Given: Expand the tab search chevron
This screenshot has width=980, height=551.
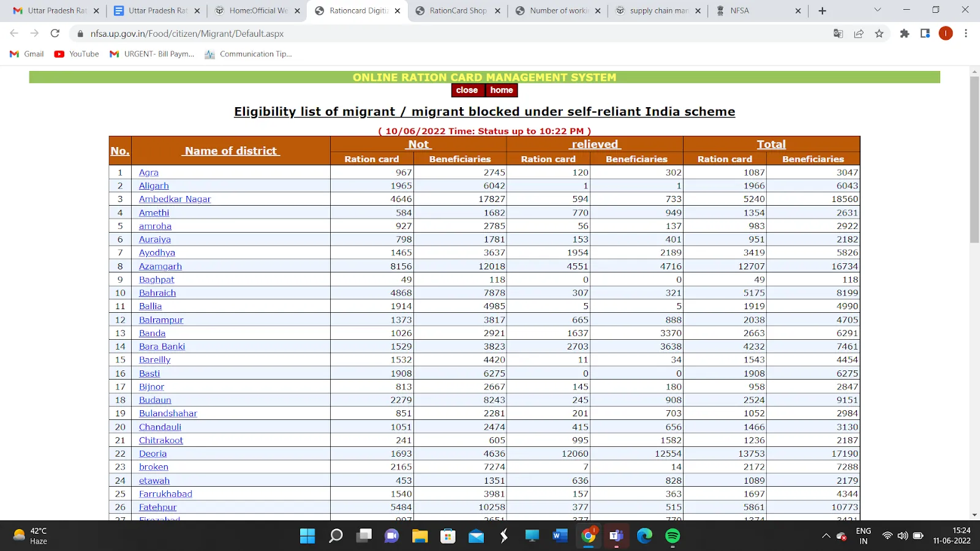Looking at the screenshot, I should click(877, 10).
